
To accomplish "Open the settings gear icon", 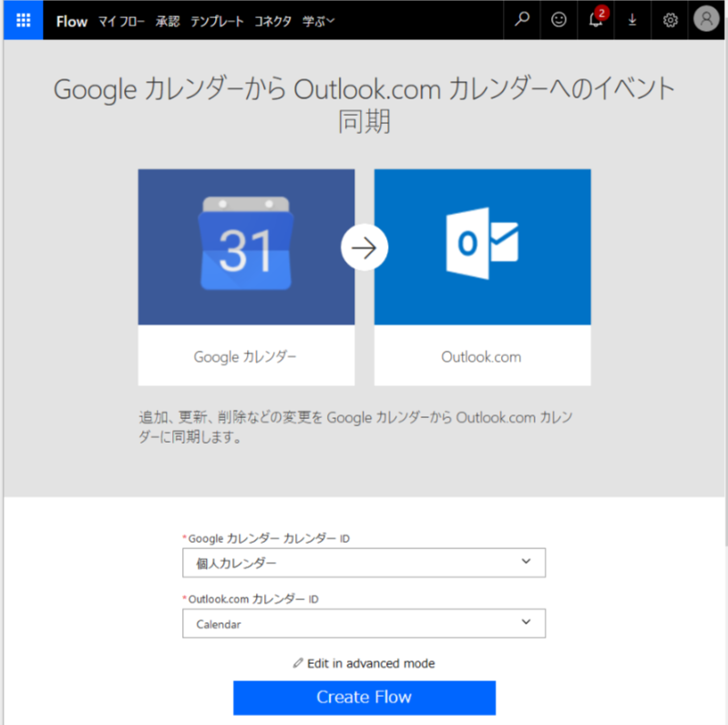I will 670,20.
